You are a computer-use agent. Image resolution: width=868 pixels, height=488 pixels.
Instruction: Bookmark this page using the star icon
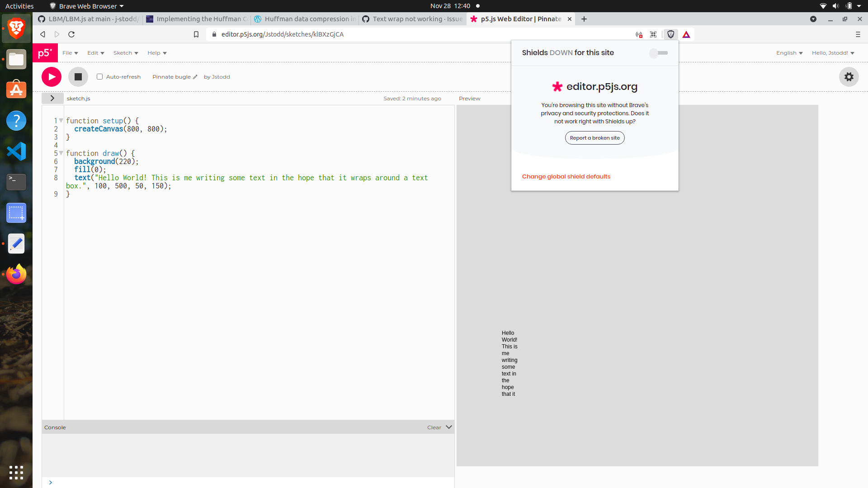point(196,34)
